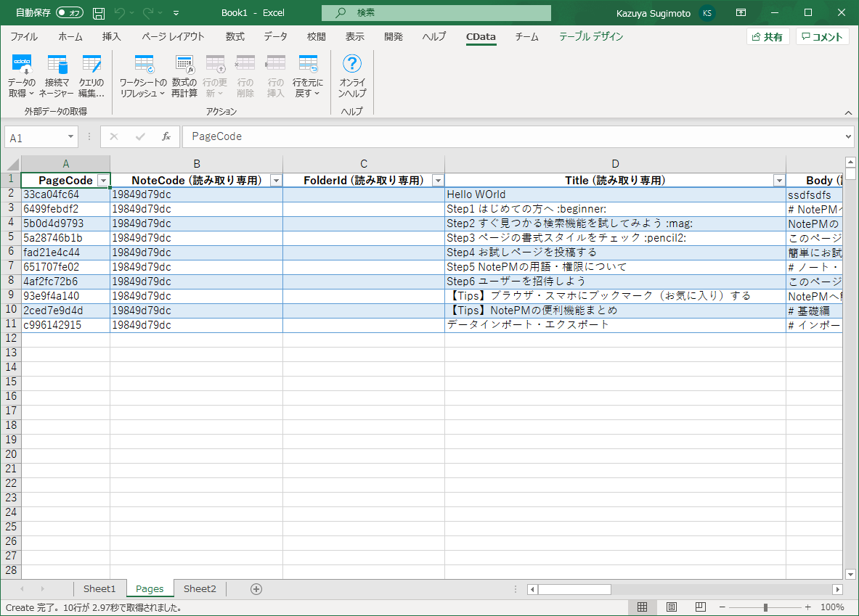Click 行を元に戻す icon

[x=308, y=65]
